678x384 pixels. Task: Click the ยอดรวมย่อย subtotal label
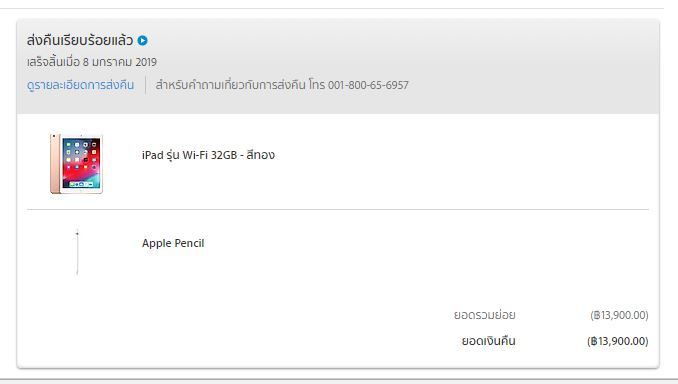[x=484, y=315]
